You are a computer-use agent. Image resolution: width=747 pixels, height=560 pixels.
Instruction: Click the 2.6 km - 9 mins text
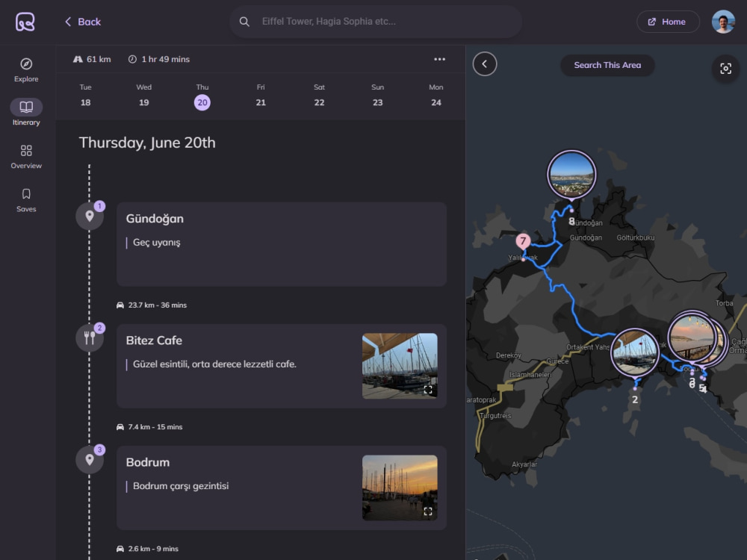click(153, 549)
